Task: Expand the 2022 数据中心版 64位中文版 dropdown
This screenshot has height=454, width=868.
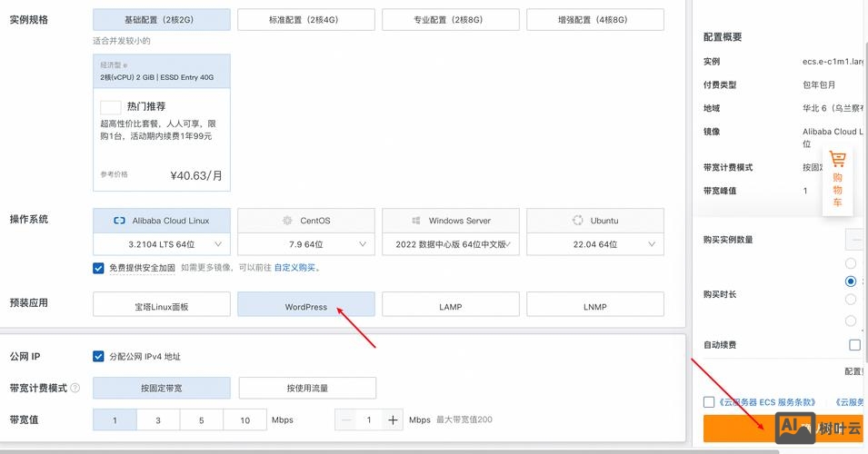Action: 451,244
